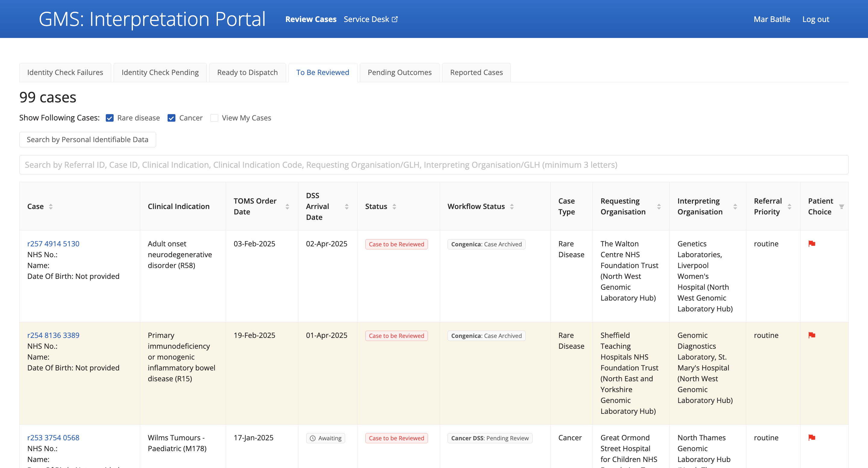
Task: Open case r254 8136 3389 link
Action: [53, 335]
